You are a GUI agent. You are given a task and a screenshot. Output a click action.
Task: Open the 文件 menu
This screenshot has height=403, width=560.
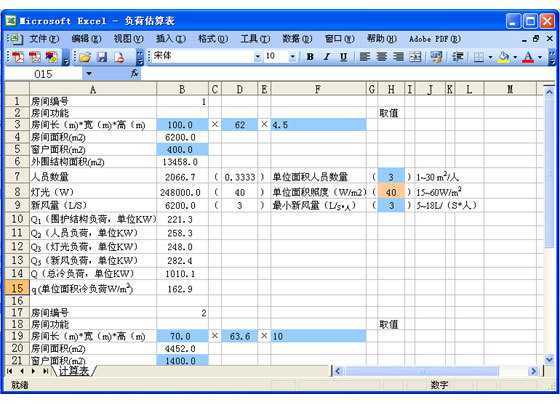pyautogui.click(x=44, y=39)
